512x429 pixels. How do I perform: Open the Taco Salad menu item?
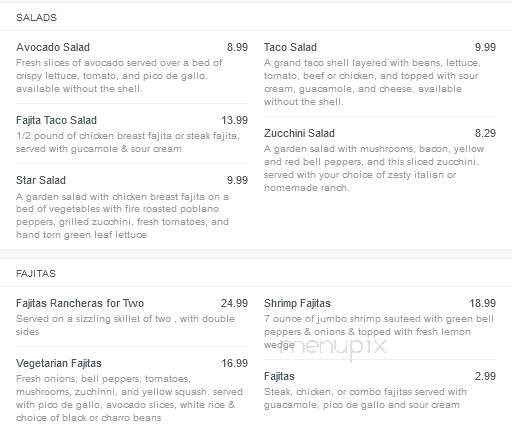tap(290, 47)
